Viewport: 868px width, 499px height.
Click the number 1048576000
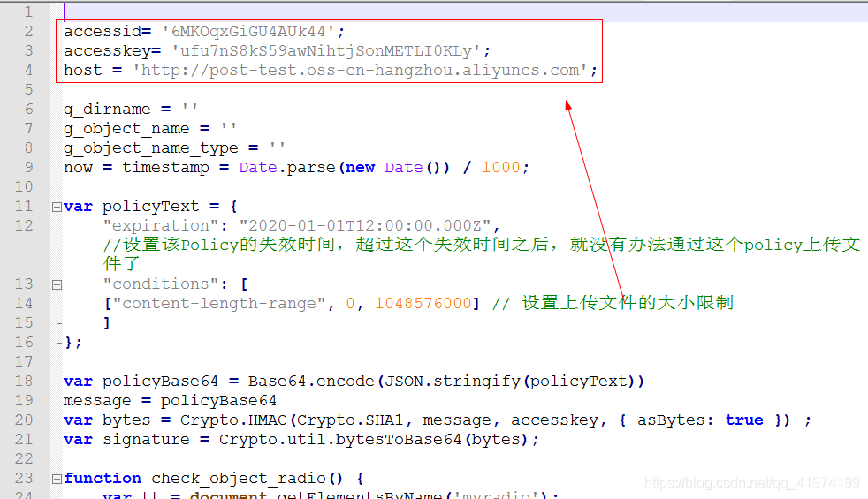423,303
